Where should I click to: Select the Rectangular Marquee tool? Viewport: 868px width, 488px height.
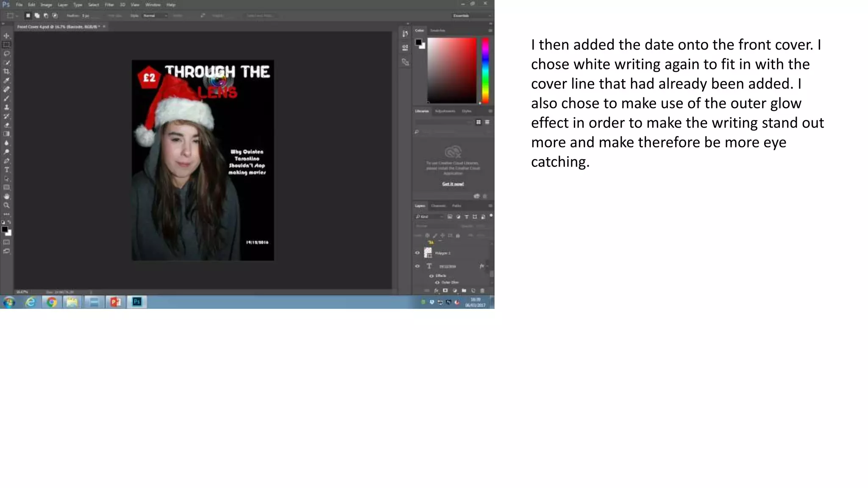6,44
